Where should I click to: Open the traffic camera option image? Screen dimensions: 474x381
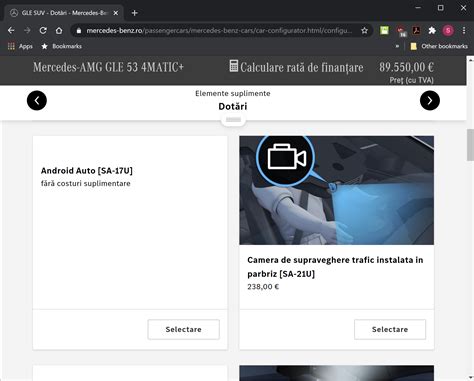coord(337,190)
